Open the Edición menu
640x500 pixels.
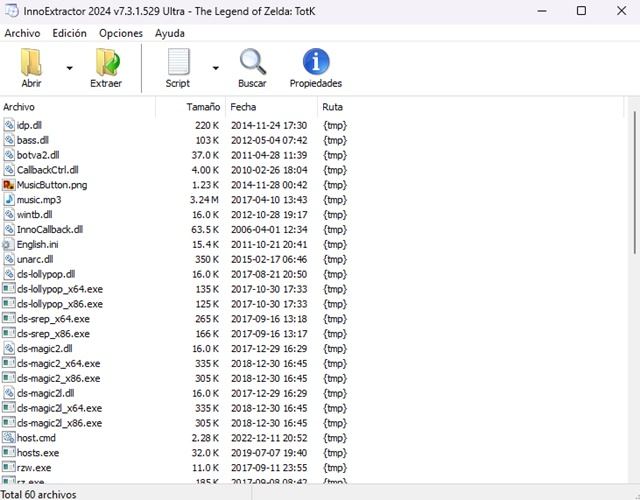(69, 33)
